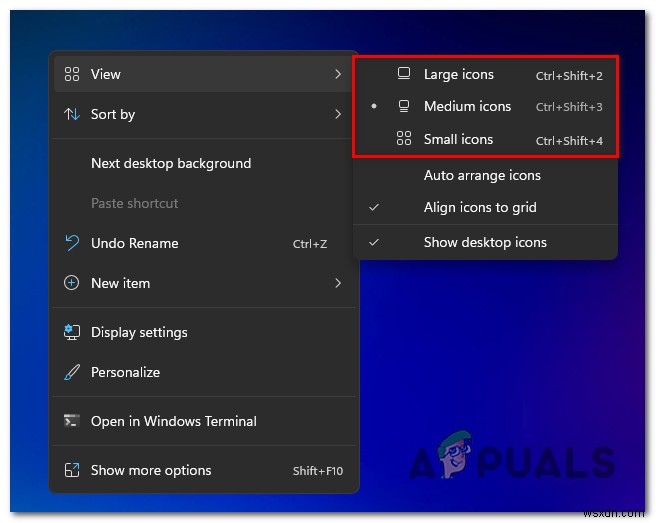Click the Ctrl+Shift+2 shortcut text
The image size is (656, 523).
[569, 76]
